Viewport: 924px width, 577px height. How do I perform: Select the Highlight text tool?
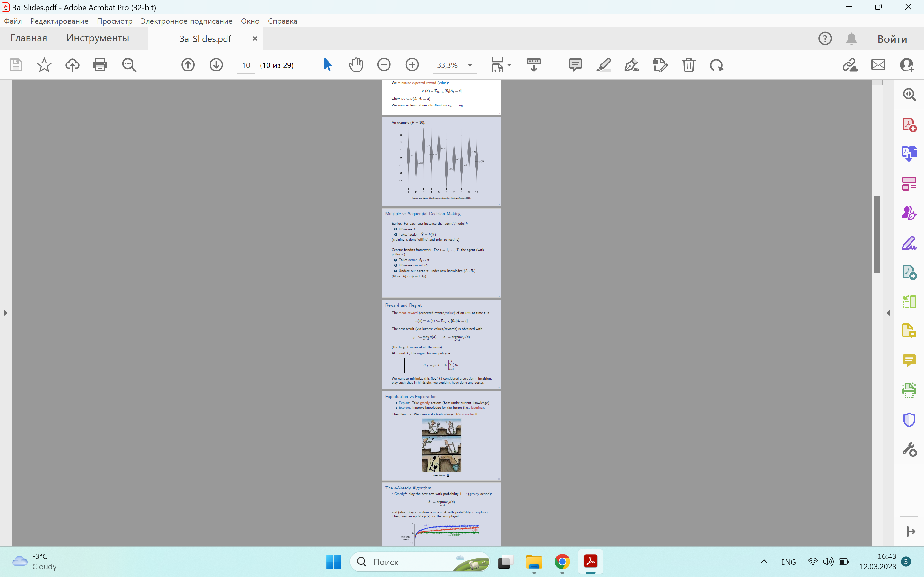(x=603, y=64)
